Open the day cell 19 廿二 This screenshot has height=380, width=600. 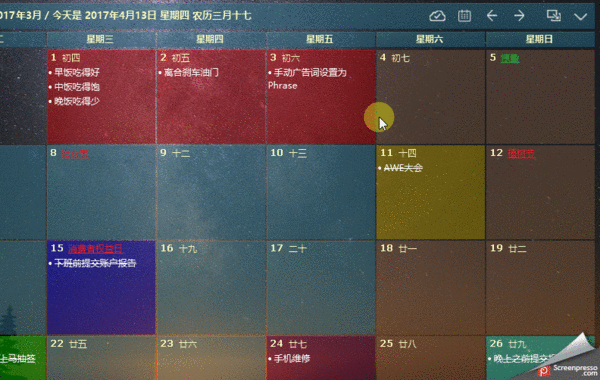coord(540,287)
